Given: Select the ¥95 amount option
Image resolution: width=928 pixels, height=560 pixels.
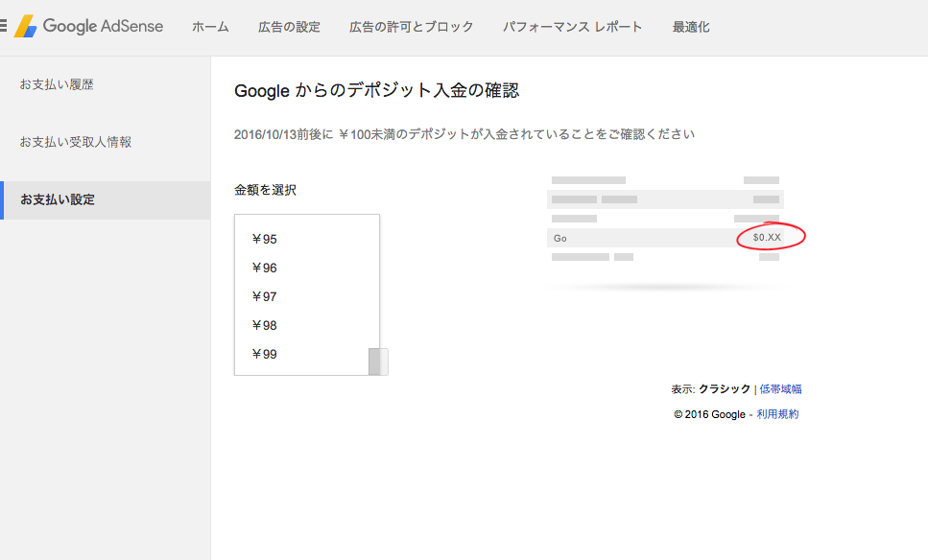Looking at the screenshot, I should click(x=264, y=239).
